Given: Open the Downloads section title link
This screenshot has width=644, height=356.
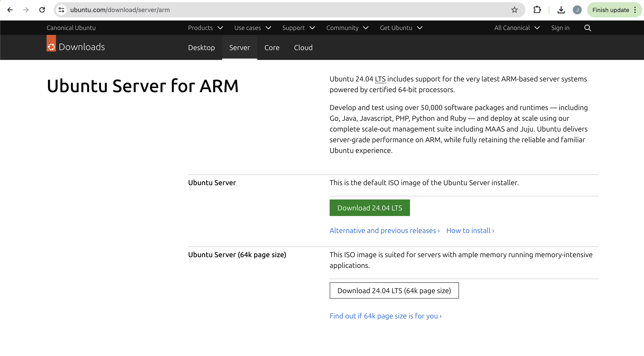Looking at the screenshot, I should pos(82,47).
